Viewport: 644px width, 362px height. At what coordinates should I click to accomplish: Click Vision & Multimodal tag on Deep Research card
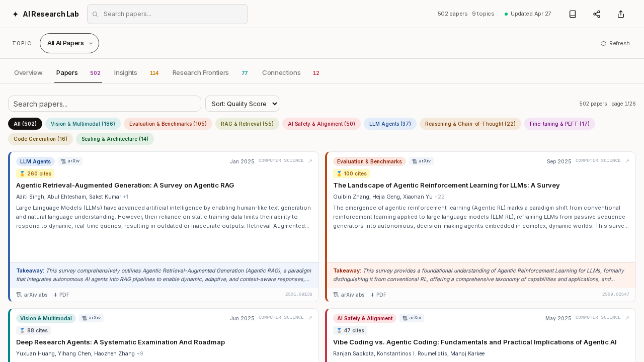pyautogui.click(x=46, y=318)
